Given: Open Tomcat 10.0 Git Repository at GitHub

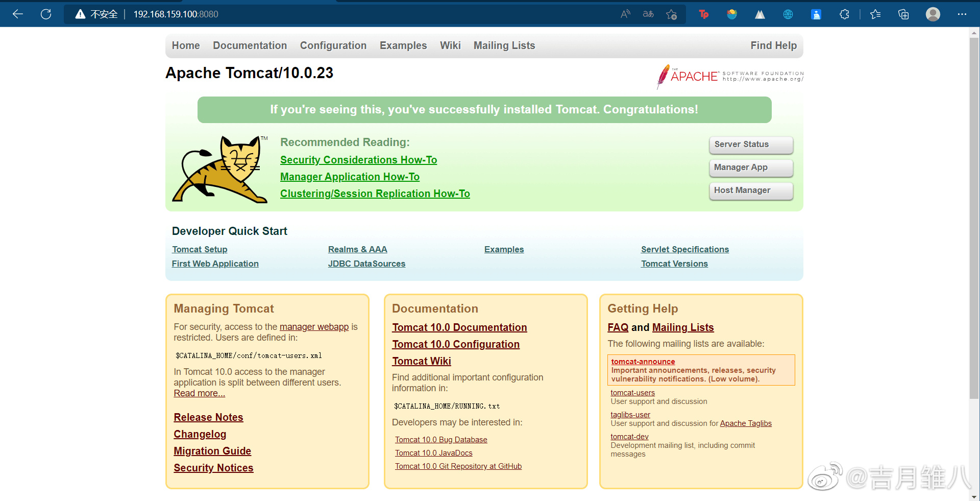Looking at the screenshot, I should pyautogui.click(x=458, y=466).
